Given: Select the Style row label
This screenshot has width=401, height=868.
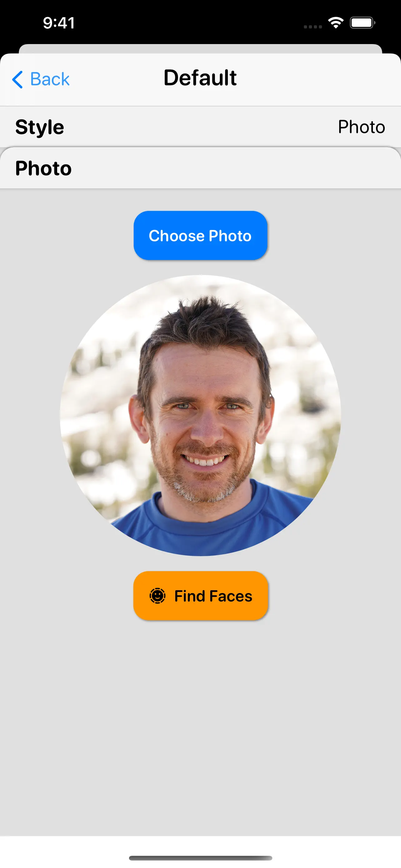Looking at the screenshot, I should point(39,127).
